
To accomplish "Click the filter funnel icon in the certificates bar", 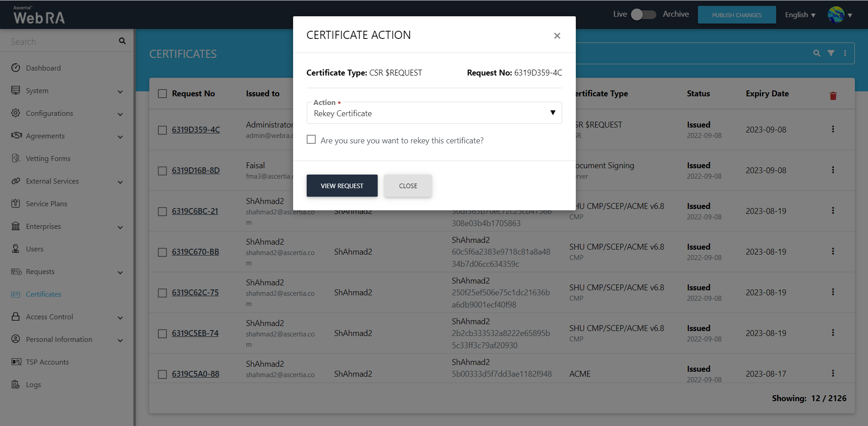I will pyautogui.click(x=831, y=53).
